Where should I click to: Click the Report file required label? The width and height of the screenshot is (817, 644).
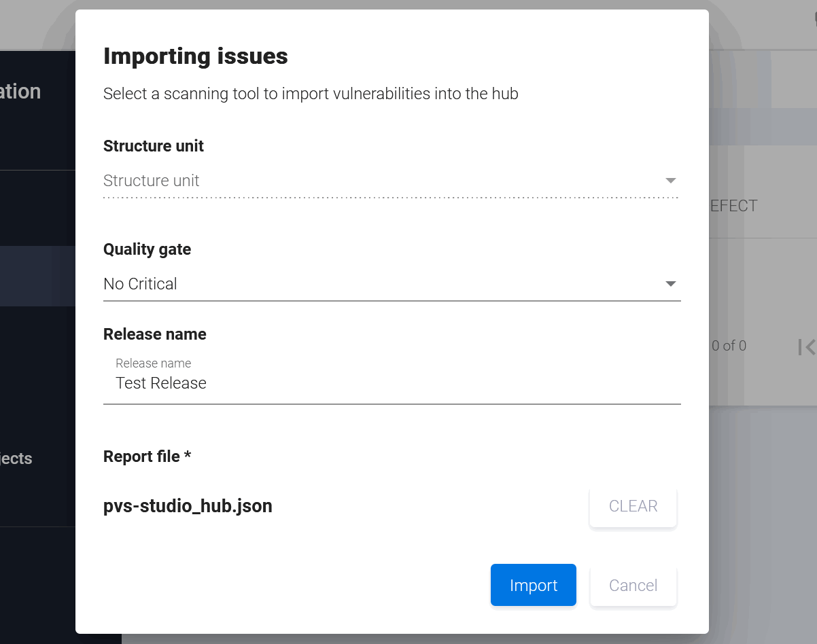(147, 457)
